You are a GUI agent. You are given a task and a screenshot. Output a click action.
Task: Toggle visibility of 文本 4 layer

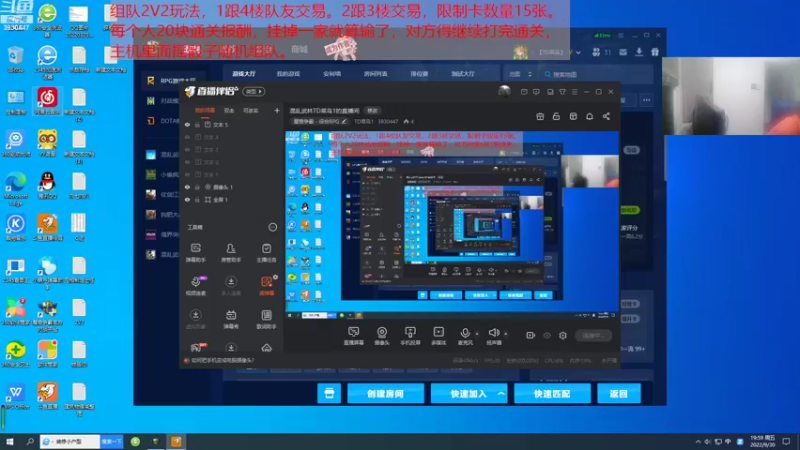pos(187,137)
